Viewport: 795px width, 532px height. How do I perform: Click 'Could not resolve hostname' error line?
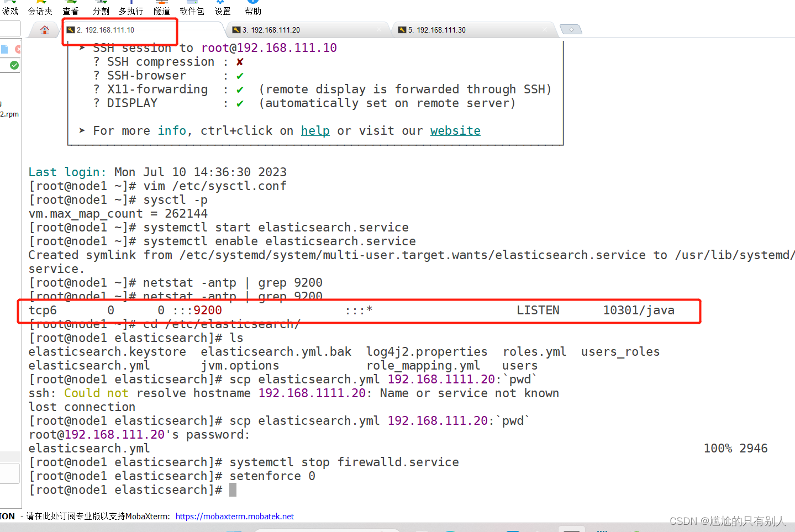pos(294,393)
